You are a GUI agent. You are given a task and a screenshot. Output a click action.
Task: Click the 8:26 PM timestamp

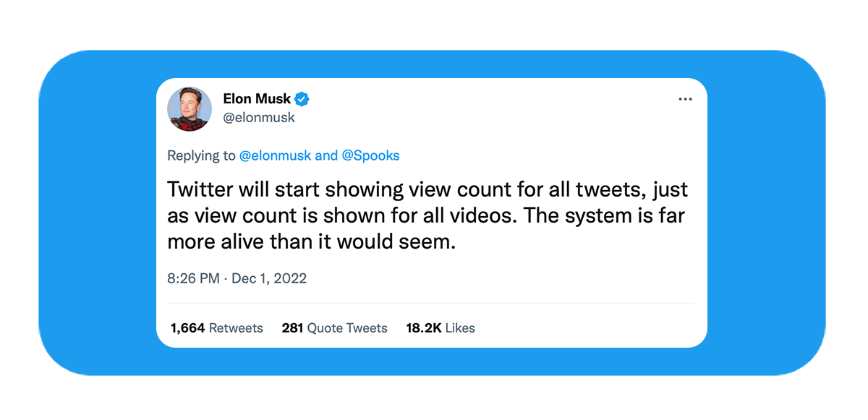193,278
